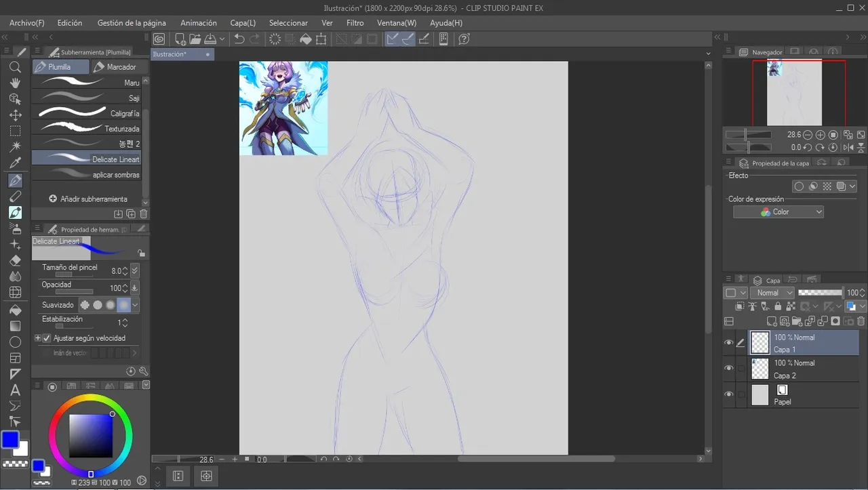The height and width of the screenshot is (490, 868).
Task: Select the Text tool
Action: [x=15, y=390]
